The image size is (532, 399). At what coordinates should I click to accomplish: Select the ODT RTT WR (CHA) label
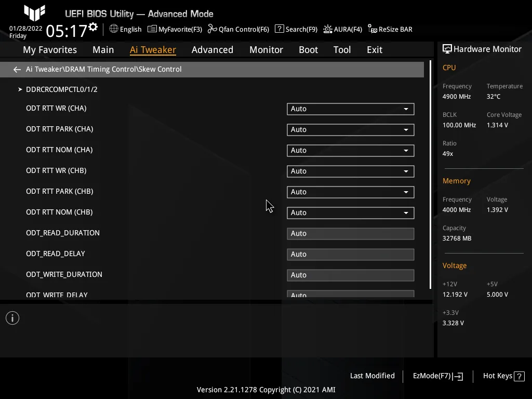tap(56, 108)
